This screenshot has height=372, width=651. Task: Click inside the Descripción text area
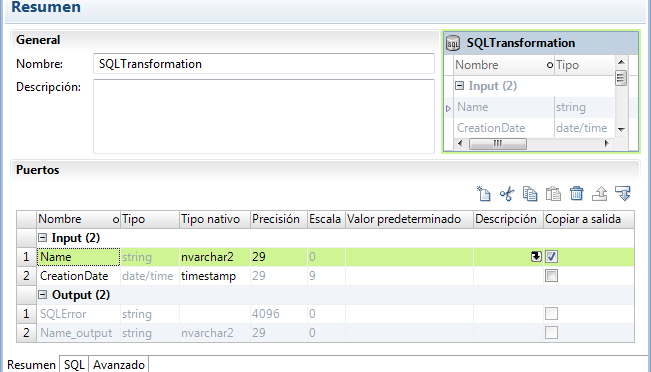coord(264,116)
